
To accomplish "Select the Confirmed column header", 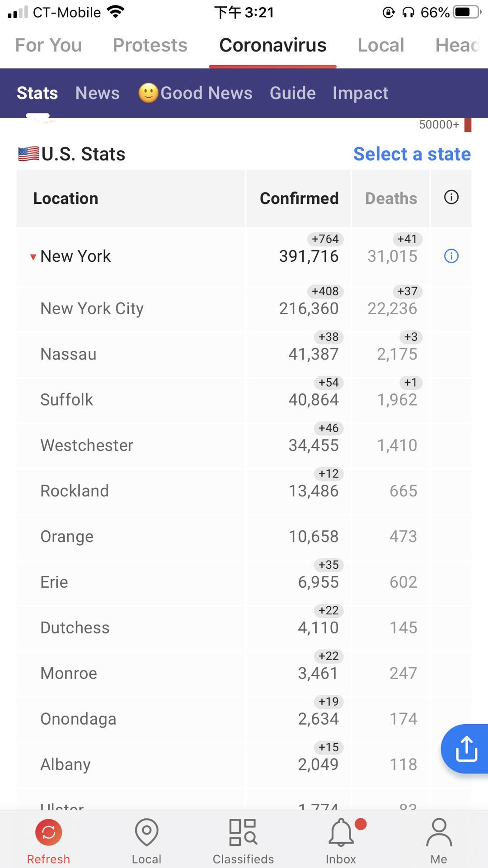I will coord(299,198).
